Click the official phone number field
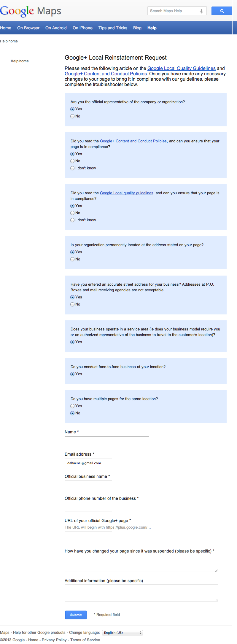 pos(88,507)
